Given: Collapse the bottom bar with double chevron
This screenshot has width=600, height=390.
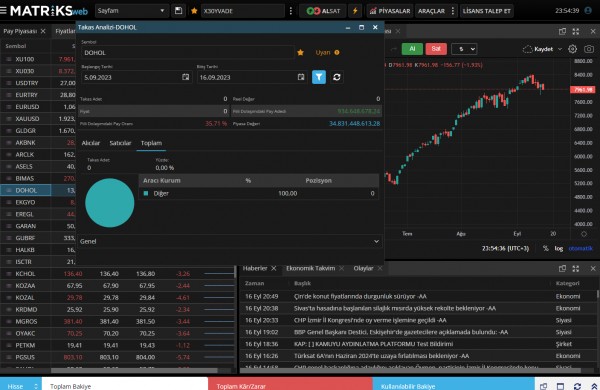Looking at the screenshot, I should pyautogui.click(x=594, y=386).
